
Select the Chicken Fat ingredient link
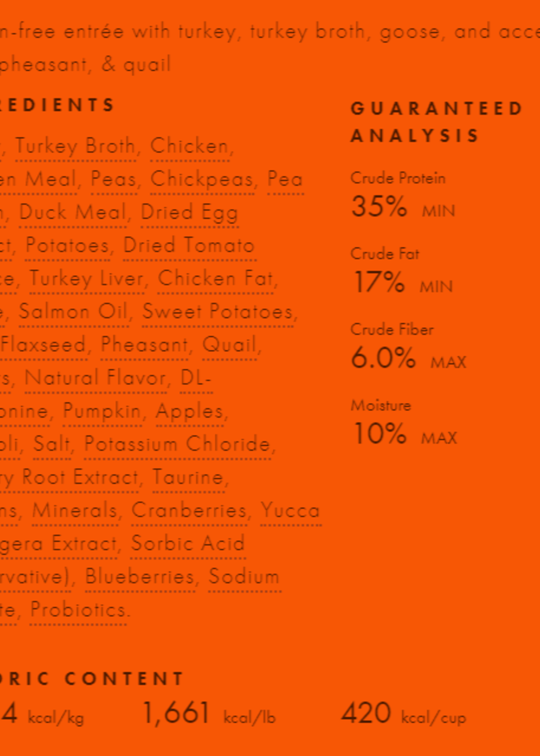pyautogui.click(x=215, y=279)
